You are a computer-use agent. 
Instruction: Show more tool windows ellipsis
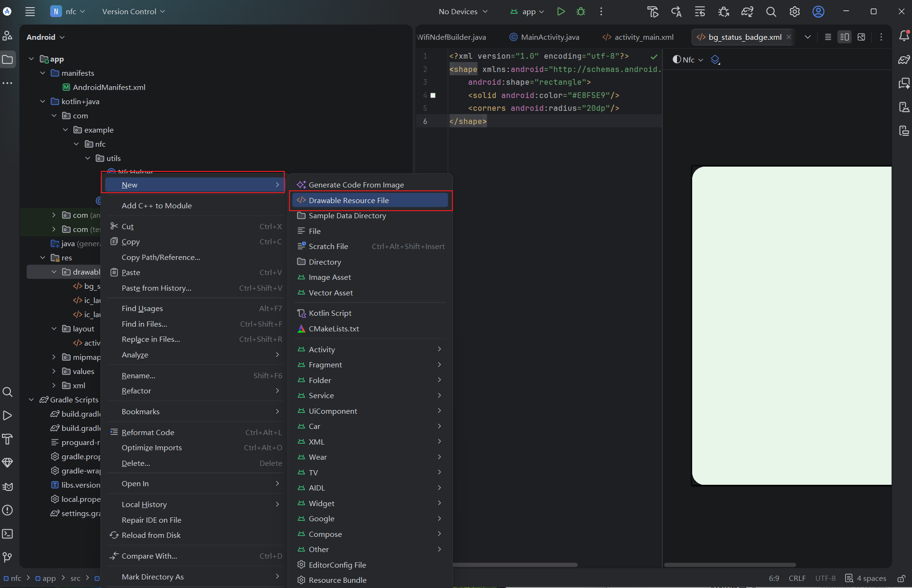8,83
